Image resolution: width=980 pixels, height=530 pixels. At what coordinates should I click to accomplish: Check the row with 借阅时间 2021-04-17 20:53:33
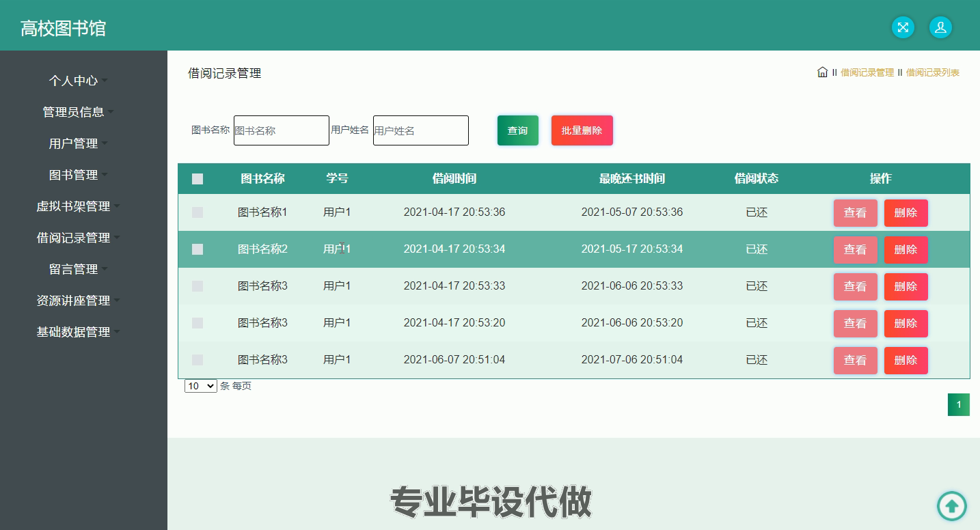(198, 286)
